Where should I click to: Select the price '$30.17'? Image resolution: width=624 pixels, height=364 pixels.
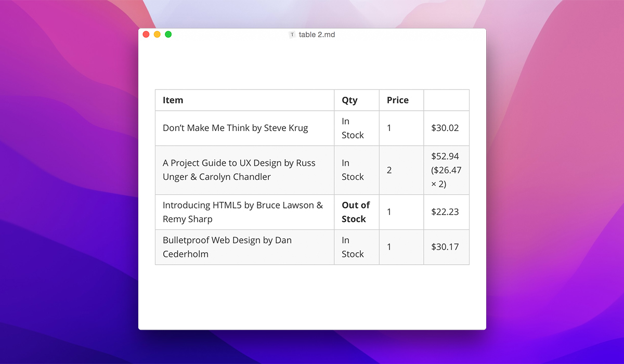coord(446,247)
